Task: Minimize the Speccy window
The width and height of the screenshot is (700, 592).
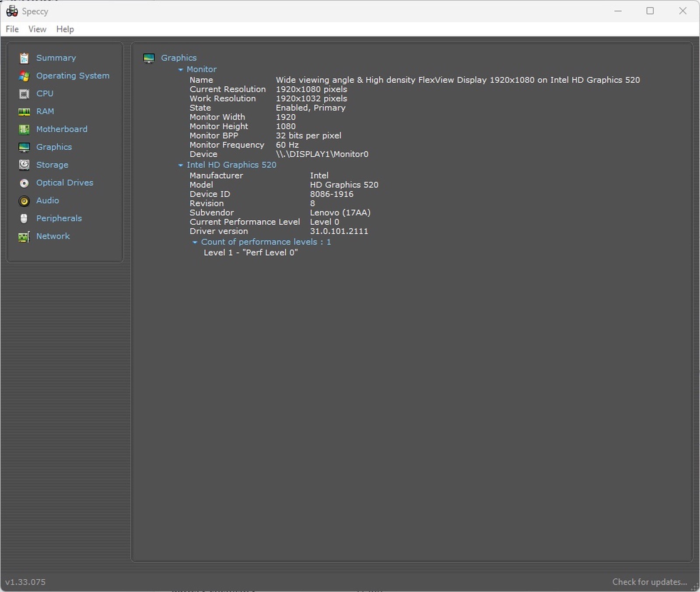Action: click(618, 11)
